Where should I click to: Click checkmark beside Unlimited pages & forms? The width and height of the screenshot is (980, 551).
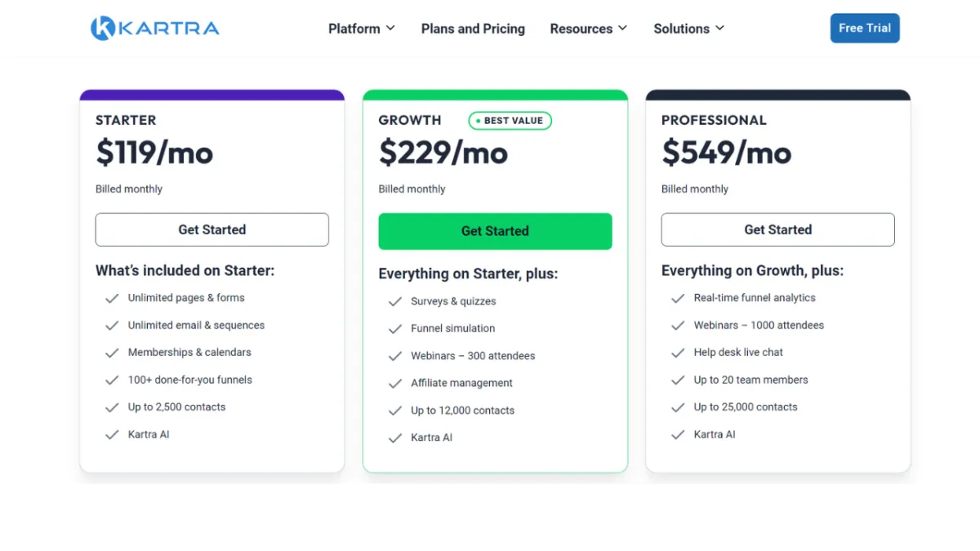pyautogui.click(x=112, y=299)
